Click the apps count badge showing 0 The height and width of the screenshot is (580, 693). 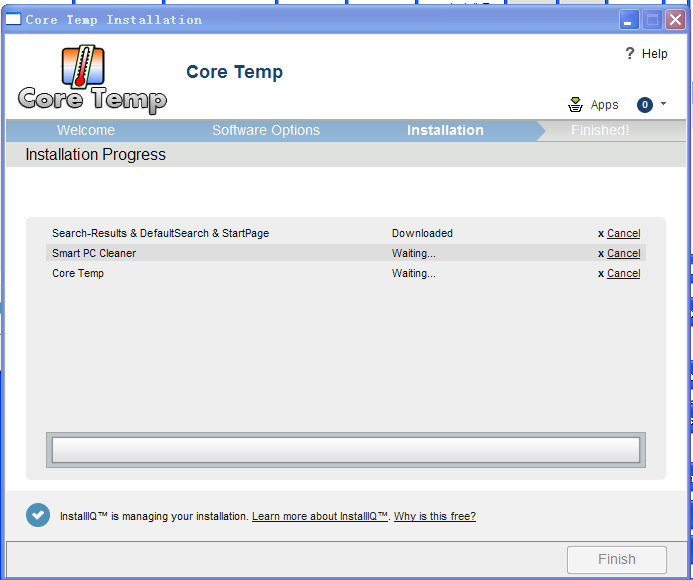pyautogui.click(x=645, y=105)
